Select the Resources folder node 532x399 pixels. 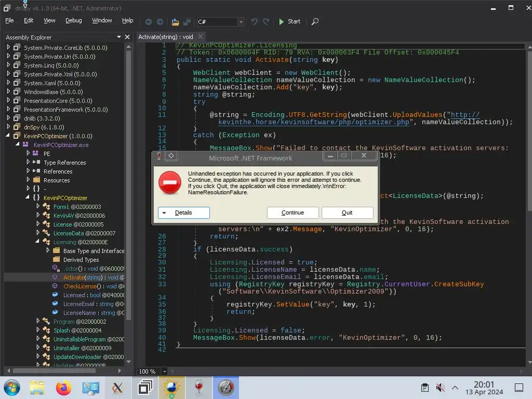click(56, 180)
